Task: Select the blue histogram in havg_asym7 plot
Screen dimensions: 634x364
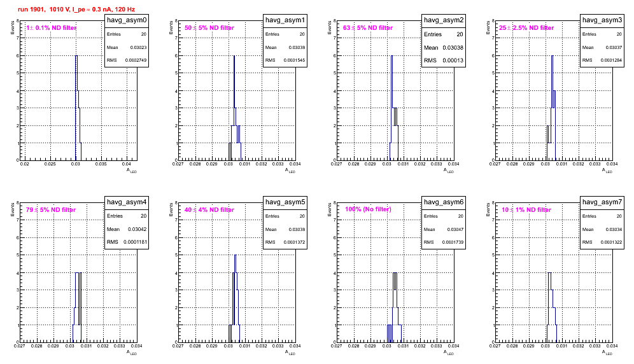Action: point(551,307)
